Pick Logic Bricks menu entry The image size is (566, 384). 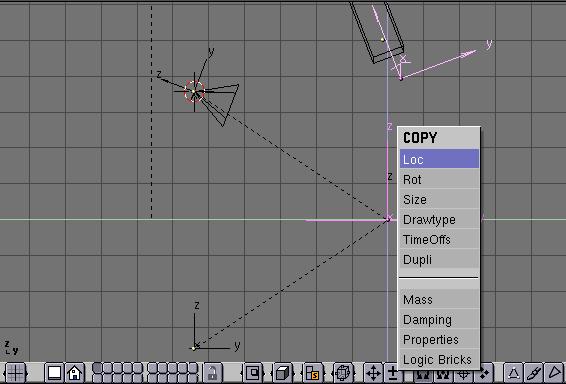pyautogui.click(x=439, y=359)
